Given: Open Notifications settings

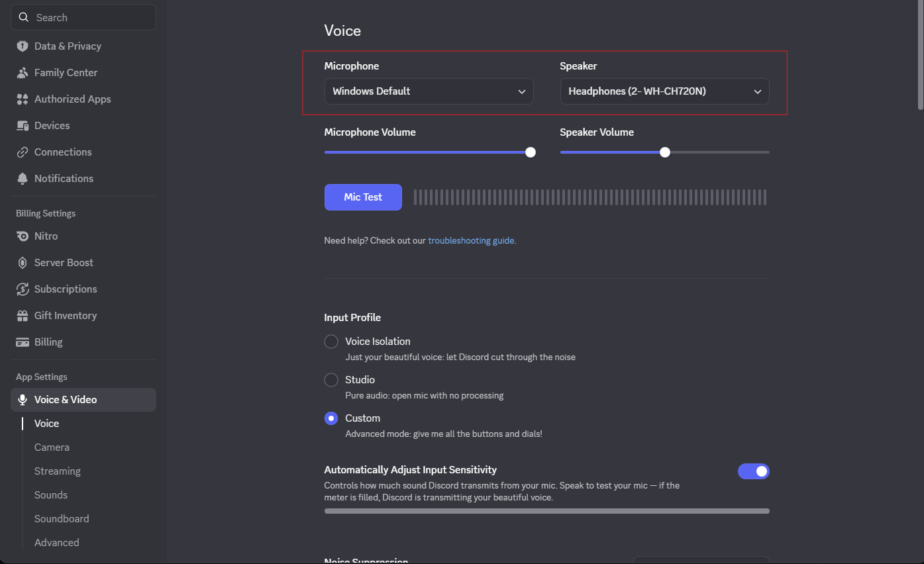Looking at the screenshot, I should (83, 179).
